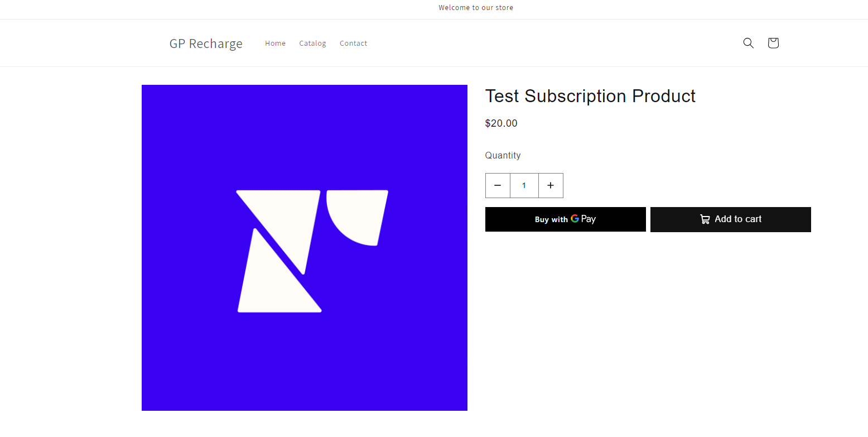Viewport: 868px width, 437px height.
Task: Open the Home page
Action: (x=275, y=43)
